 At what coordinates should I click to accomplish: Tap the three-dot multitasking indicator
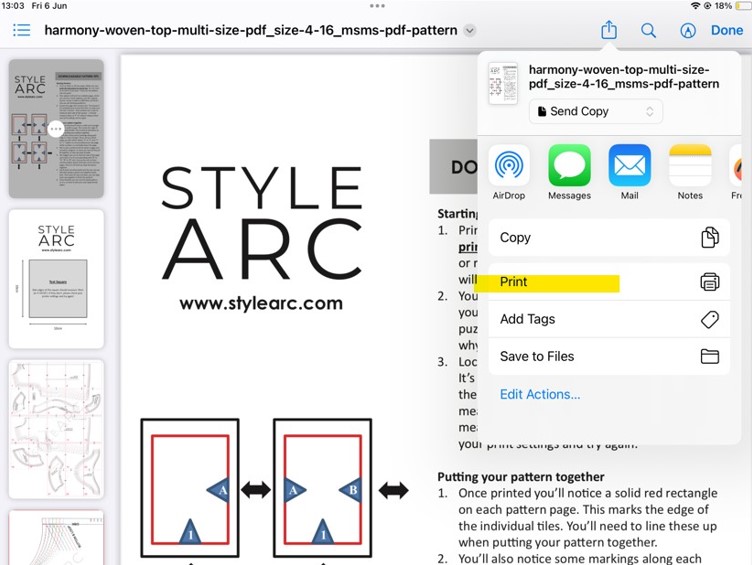[x=377, y=6]
